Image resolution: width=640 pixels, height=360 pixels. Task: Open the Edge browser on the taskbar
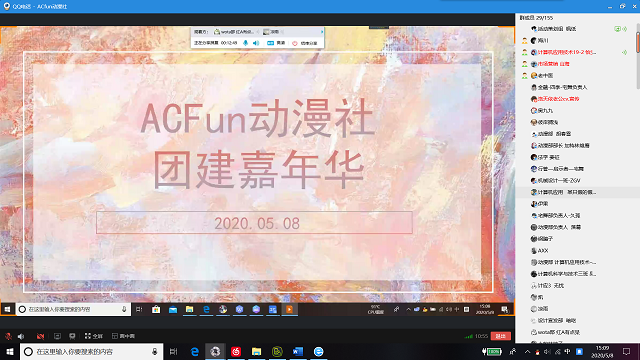pos(195,351)
